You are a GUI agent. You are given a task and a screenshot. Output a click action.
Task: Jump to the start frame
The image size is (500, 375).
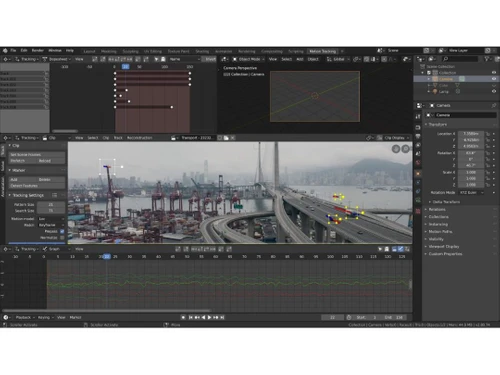click(x=191, y=317)
